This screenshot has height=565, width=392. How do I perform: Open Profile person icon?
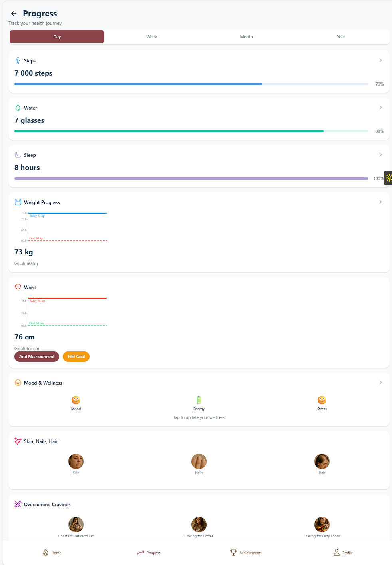click(336, 553)
